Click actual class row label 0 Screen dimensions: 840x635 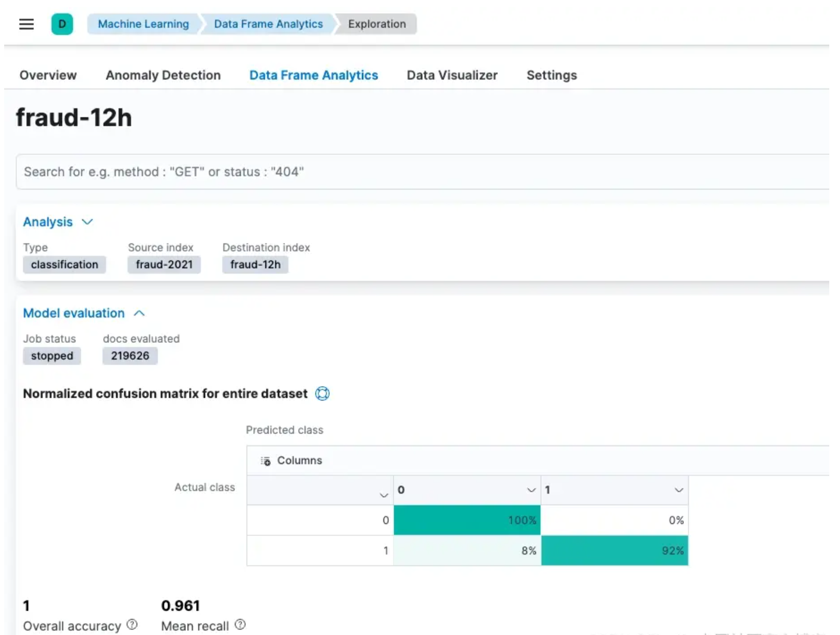[320, 520]
